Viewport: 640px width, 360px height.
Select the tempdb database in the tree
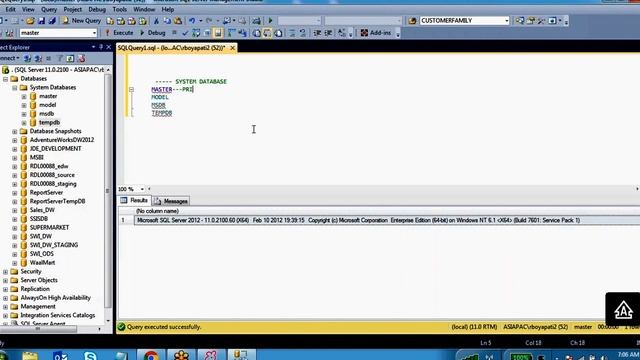point(49,122)
